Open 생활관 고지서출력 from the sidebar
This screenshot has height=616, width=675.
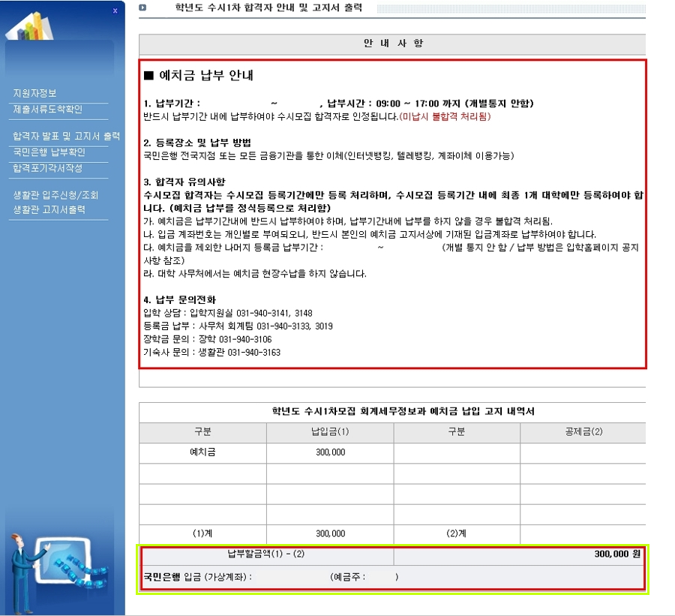(49, 209)
